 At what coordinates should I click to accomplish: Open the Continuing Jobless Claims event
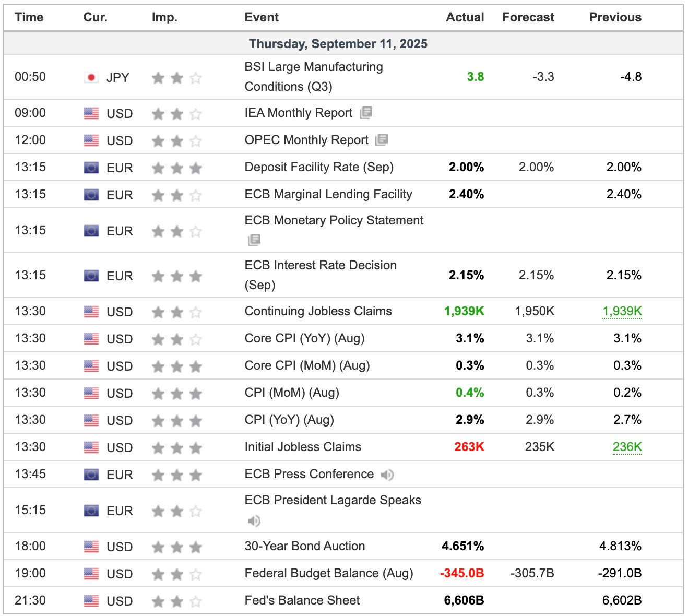318,311
